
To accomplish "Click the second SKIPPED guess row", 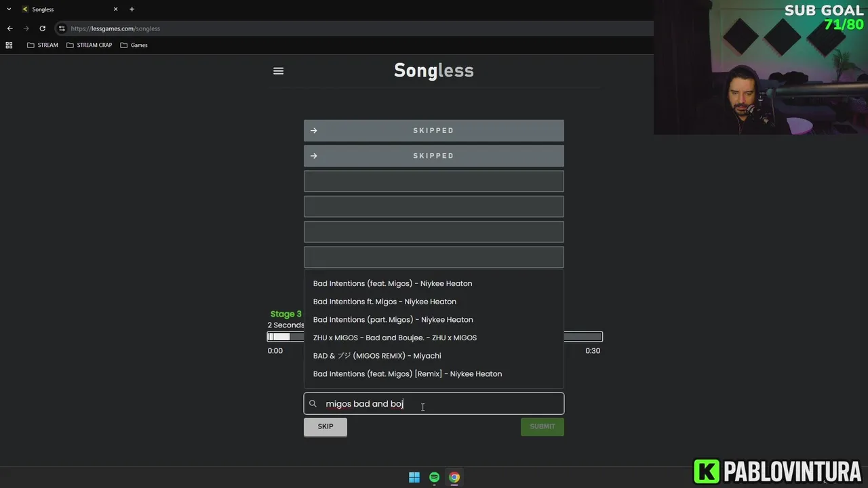I will [x=434, y=156].
